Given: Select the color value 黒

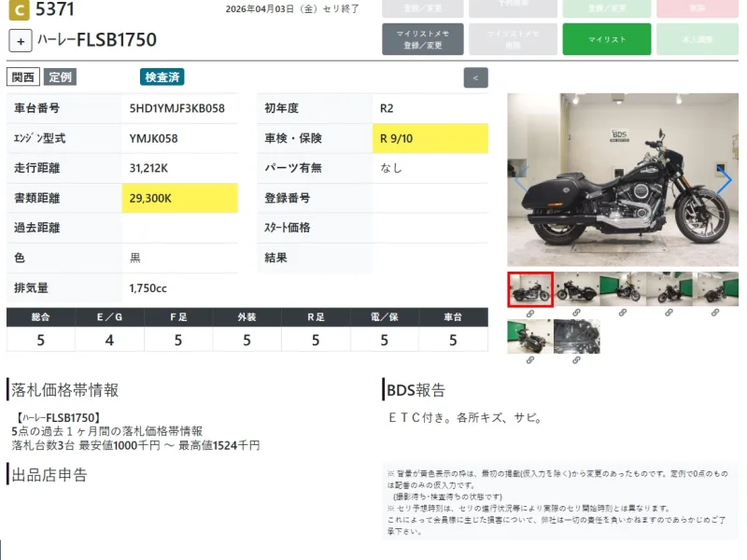Looking at the screenshot, I should (134, 259).
